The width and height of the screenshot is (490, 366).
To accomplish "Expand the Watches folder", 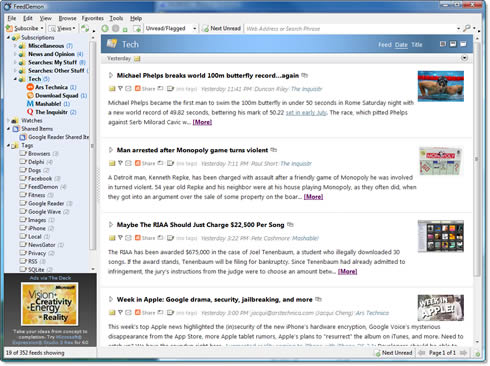I will [8, 120].
